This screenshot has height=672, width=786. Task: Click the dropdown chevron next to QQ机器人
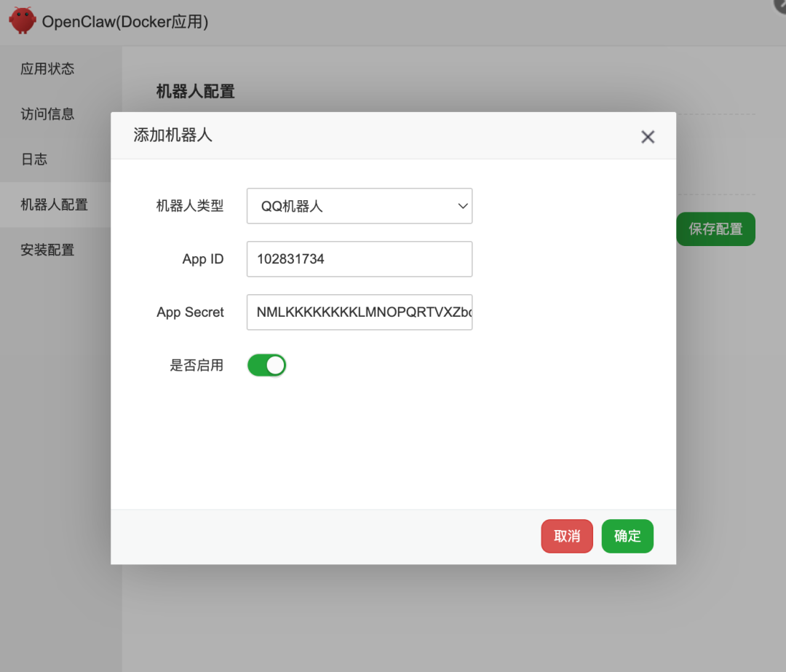(x=462, y=206)
